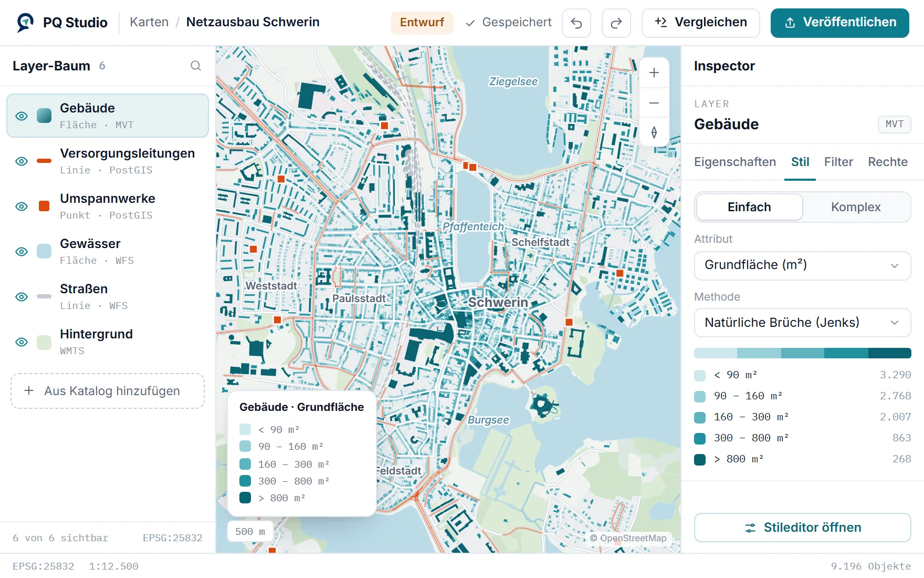
Task: Undo the last change with the undo arrow
Action: (576, 23)
